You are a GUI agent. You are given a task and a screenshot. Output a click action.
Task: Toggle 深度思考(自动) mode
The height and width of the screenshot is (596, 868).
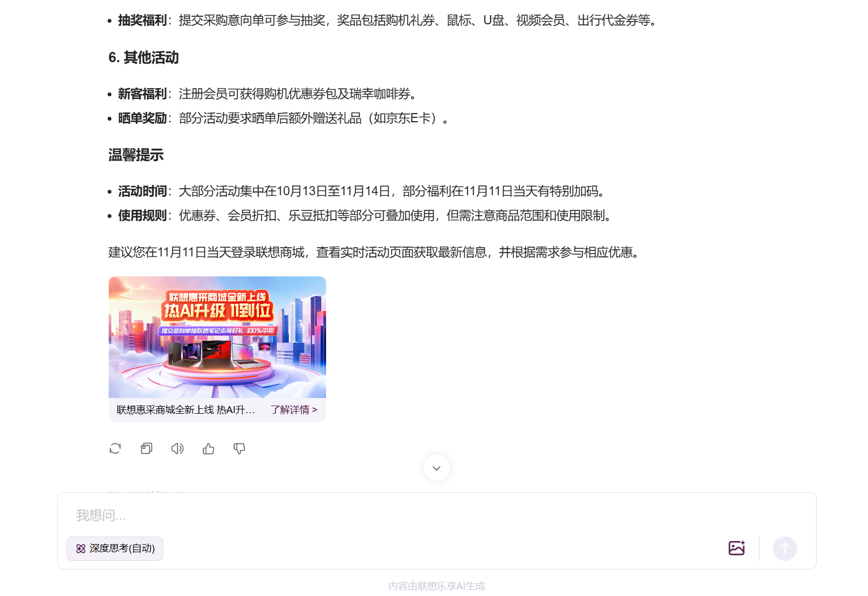115,548
